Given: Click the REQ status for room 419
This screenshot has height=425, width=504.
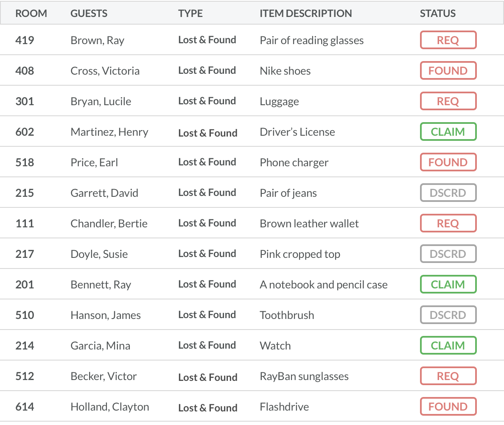Looking at the screenshot, I should (448, 40).
